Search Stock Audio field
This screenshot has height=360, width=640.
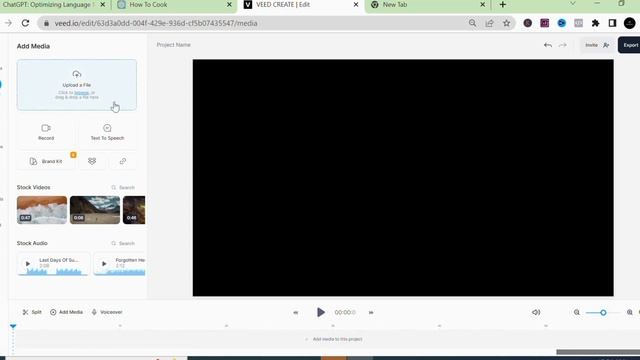click(123, 243)
